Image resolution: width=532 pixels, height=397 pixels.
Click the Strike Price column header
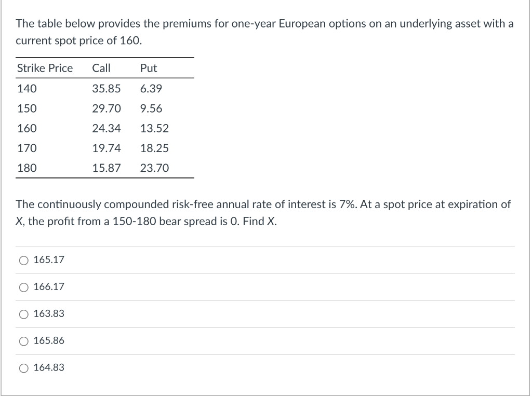coord(45,68)
